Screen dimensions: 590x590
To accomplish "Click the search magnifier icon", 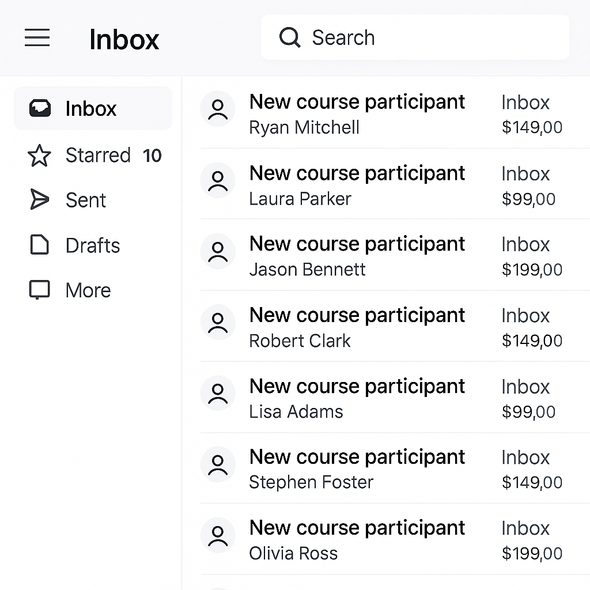I will (289, 37).
